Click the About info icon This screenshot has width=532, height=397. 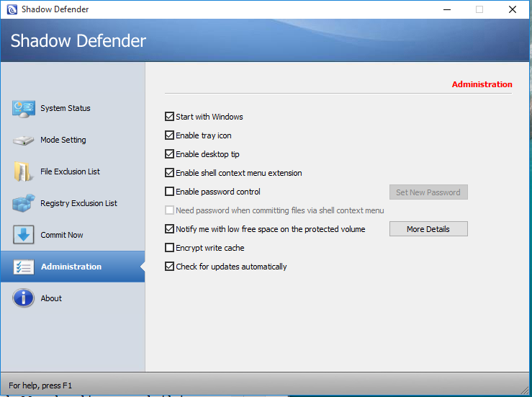tap(24, 298)
